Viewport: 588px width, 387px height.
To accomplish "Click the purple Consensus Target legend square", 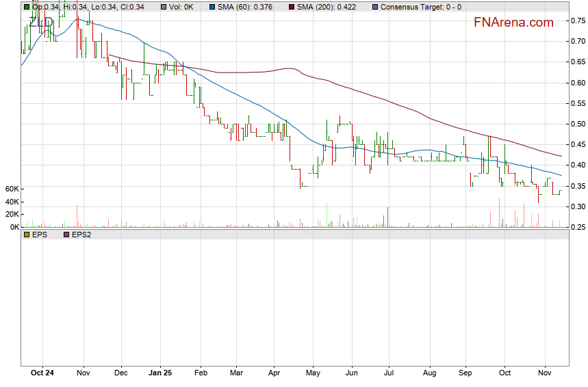I will pos(374,7).
